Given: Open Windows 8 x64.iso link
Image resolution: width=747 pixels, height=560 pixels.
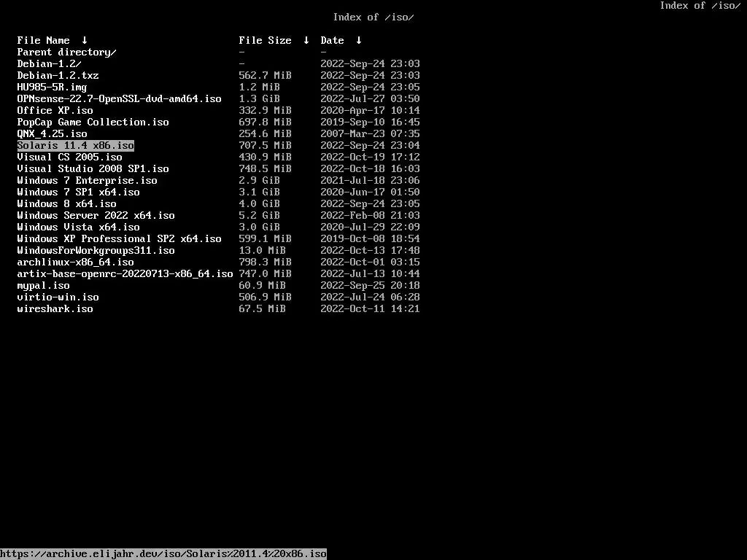Looking at the screenshot, I should 66,204.
